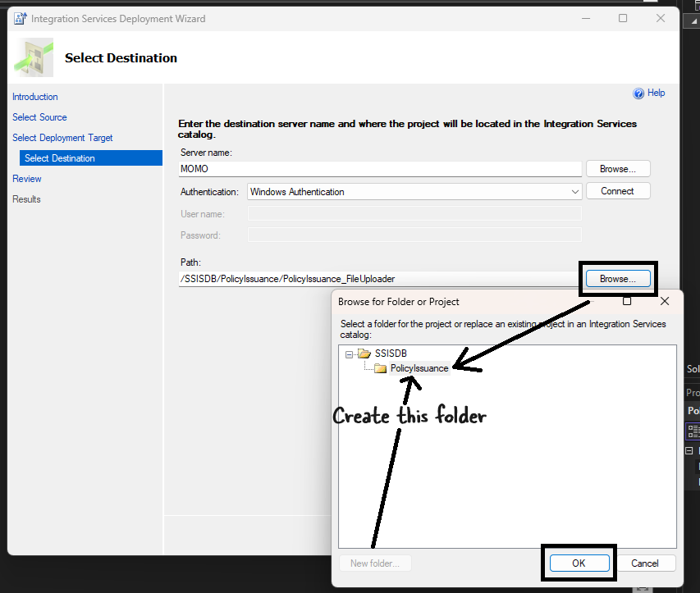The width and height of the screenshot is (700, 593).
Task: Collapse the SSISDB tree node
Action: click(349, 354)
